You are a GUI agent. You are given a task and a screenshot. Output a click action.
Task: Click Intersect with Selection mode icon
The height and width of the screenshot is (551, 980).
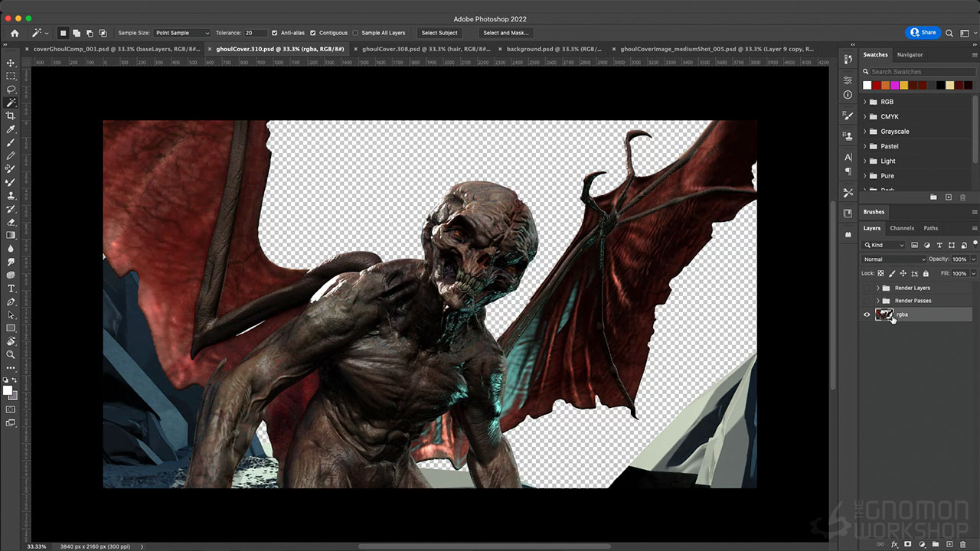tap(103, 33)
